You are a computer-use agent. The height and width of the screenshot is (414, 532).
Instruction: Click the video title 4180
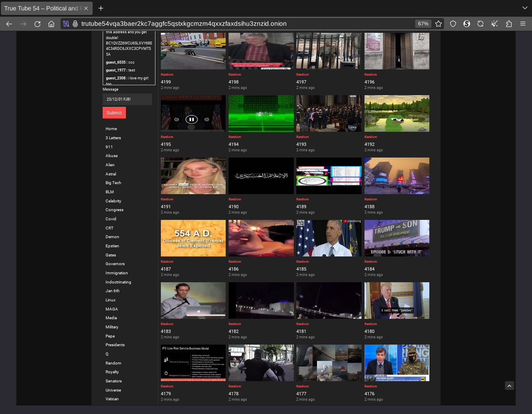[x=369, y=331]
